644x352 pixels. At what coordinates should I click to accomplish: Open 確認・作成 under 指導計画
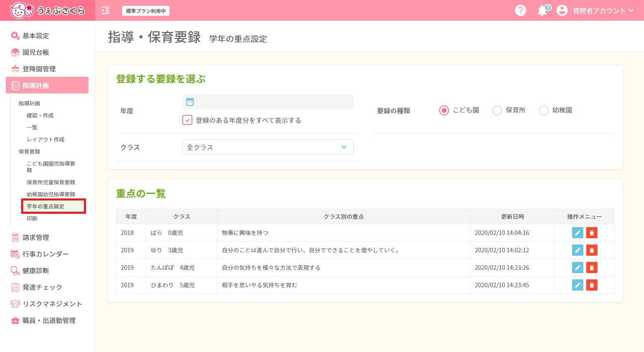(40, 115)
